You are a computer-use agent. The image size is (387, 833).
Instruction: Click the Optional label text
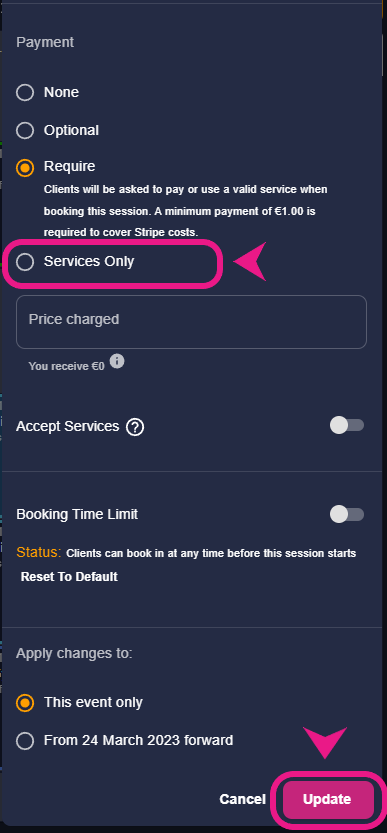71,130
